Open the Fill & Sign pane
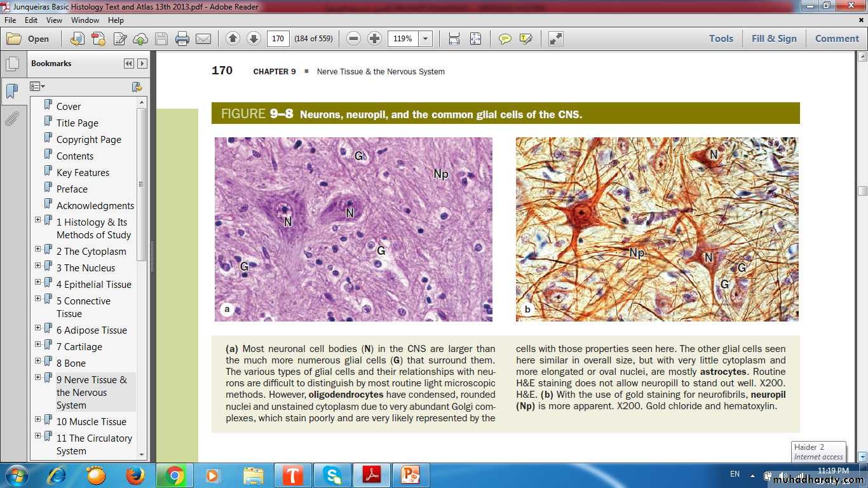Screen dimensions: 868x488 [774, 39]
